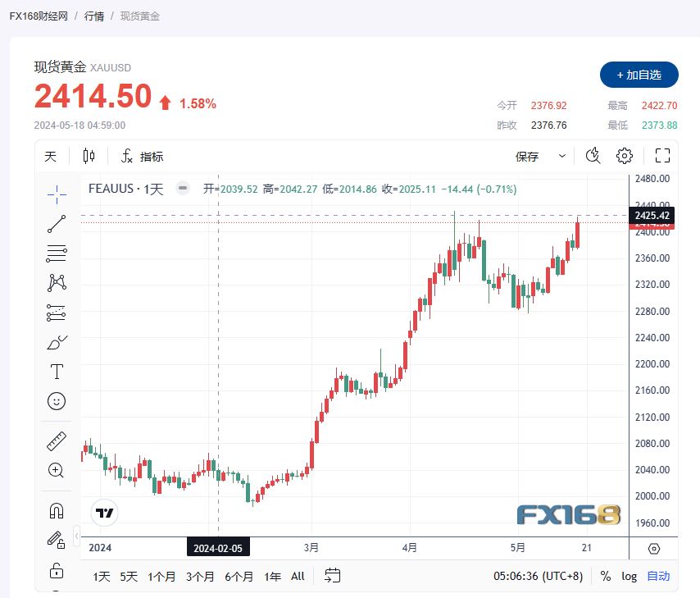Select the trend line drawing tool
700x598 pixels.
point(56,224)
